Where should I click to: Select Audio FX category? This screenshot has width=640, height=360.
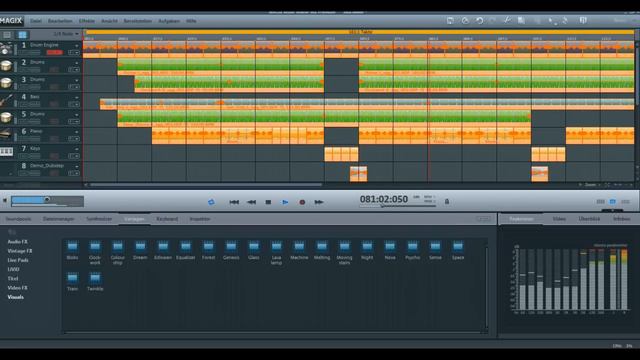[18, 242]
